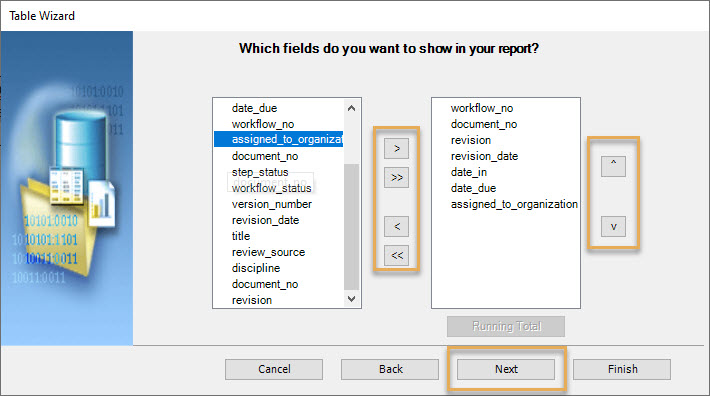Click the Next button
Image resolution: width=710 pixels, height=396 pixels.
pyautogui.click(x=506, y=369)
